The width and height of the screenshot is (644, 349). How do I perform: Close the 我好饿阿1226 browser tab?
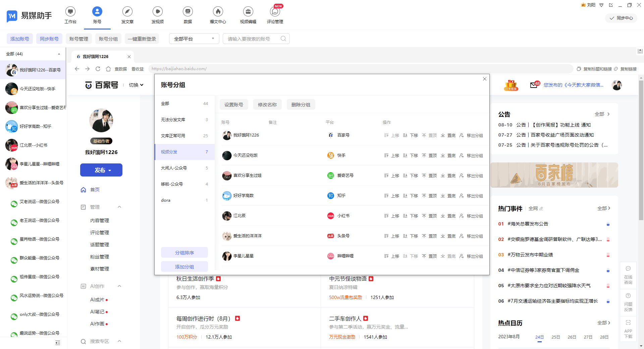tap(129, 57)
